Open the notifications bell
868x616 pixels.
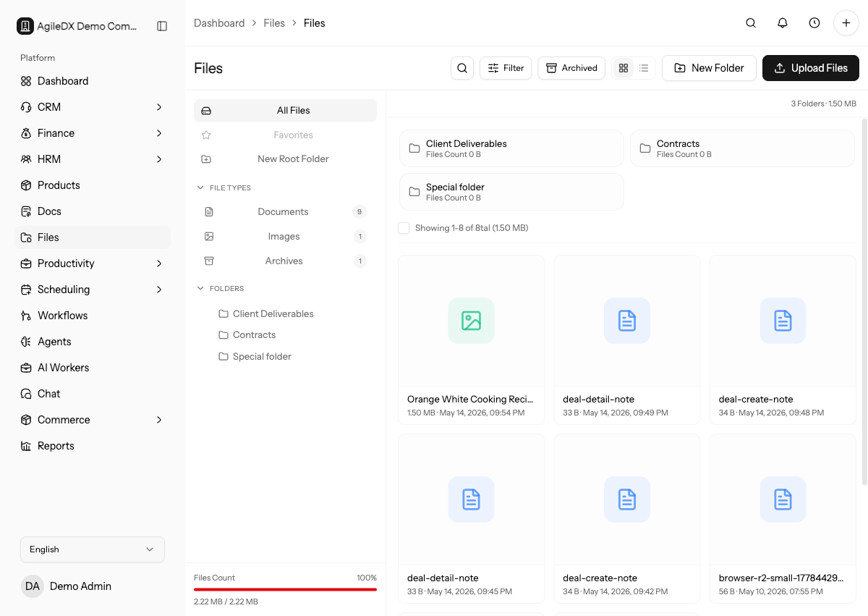[783, 23]
